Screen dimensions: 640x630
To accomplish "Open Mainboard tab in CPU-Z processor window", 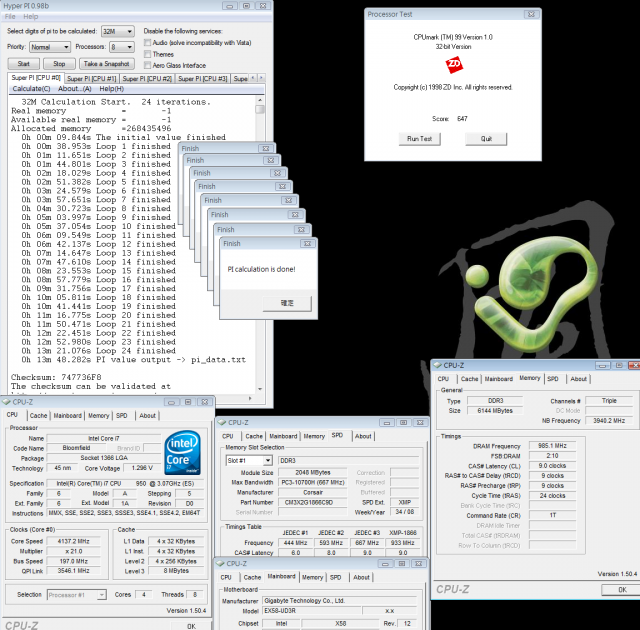I will pos(67,415).
